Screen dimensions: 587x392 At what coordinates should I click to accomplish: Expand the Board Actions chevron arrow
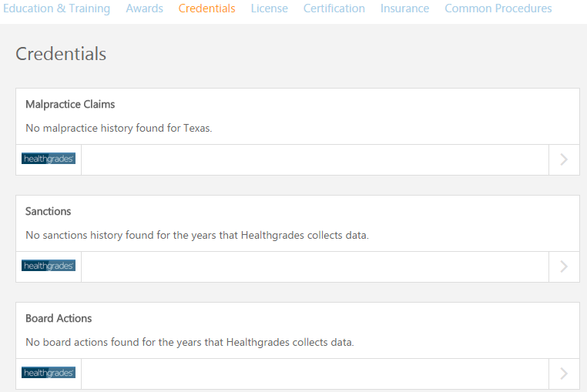pyautogui.click(x=564, y=374)
